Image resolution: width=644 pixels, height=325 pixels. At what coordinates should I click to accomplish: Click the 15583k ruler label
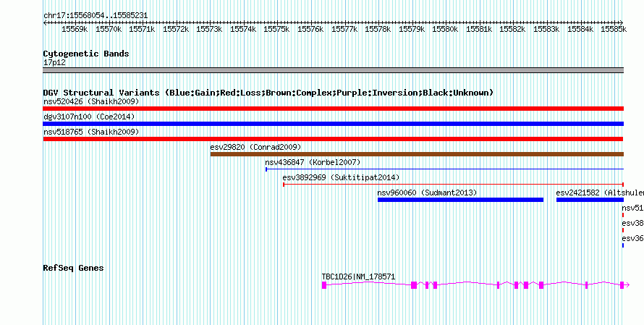click(x=546, y=29)
